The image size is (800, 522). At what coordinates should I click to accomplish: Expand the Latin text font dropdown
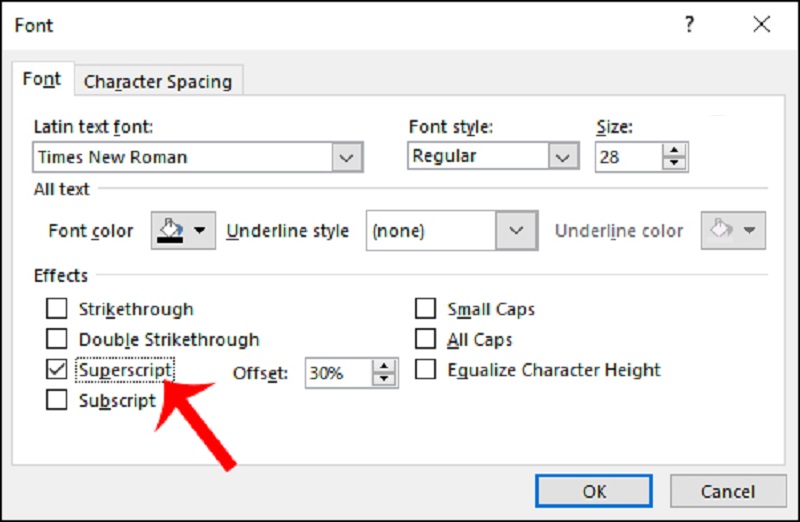pyautogui.click(x=346, y=157)
